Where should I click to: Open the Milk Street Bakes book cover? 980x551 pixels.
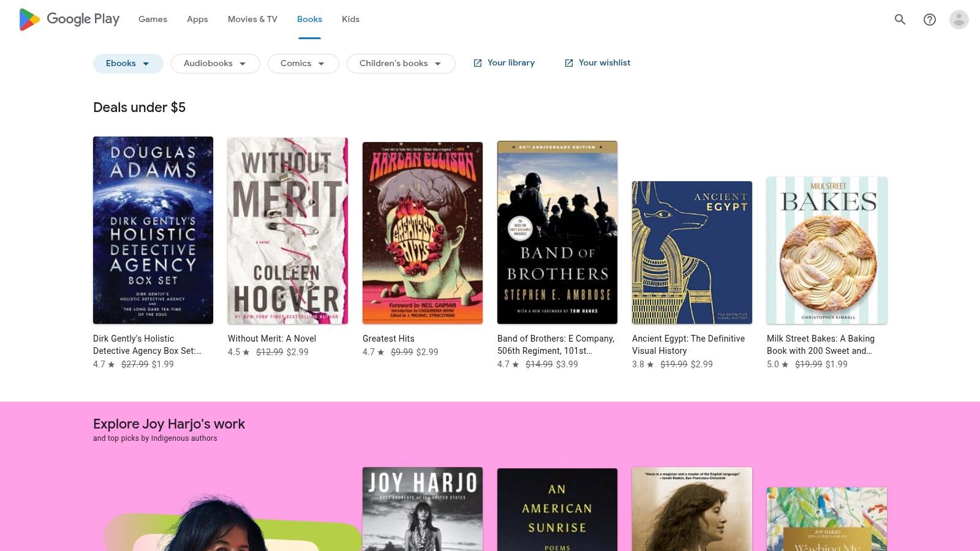click(826, 250)
